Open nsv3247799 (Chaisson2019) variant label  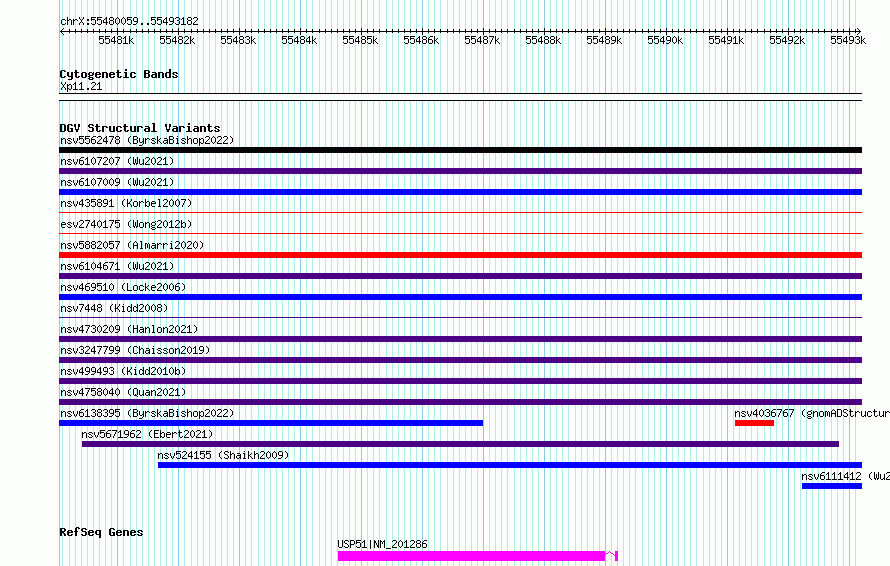click(x=135, y=350)
